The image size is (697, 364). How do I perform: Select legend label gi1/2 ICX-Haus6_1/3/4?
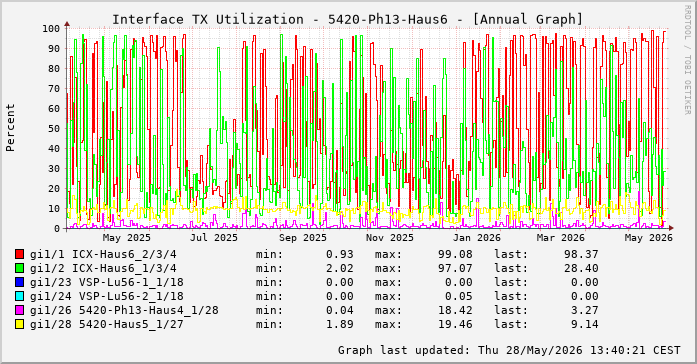point(103,268)
